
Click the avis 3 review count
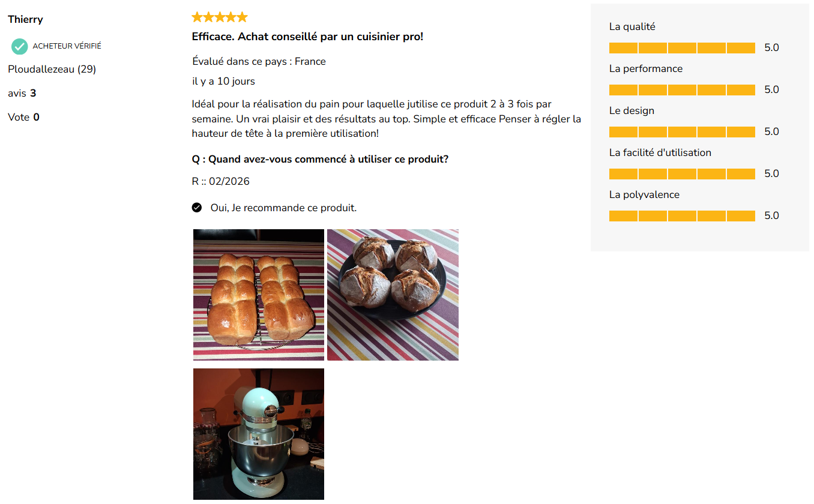pos(22,93)
